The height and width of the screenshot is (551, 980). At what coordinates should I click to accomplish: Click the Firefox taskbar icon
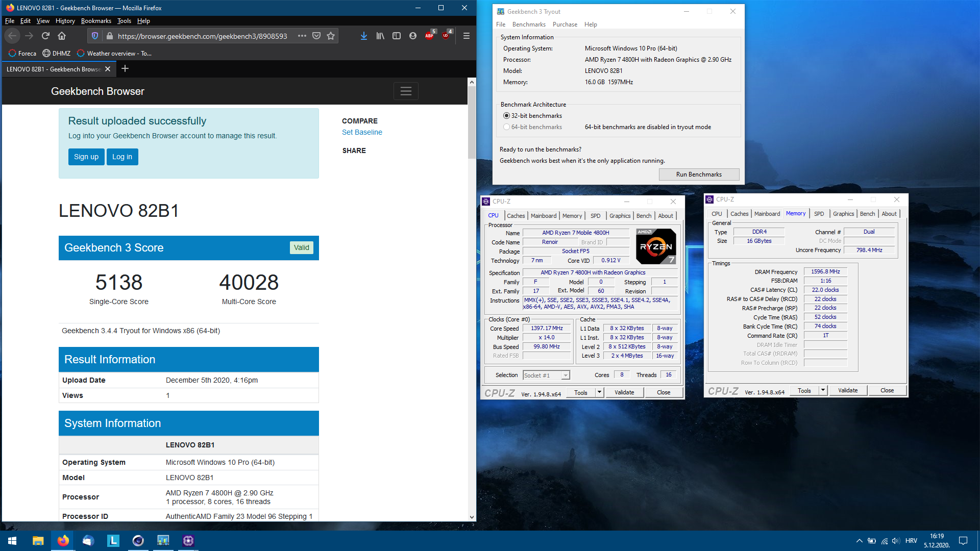click(63, 541)
